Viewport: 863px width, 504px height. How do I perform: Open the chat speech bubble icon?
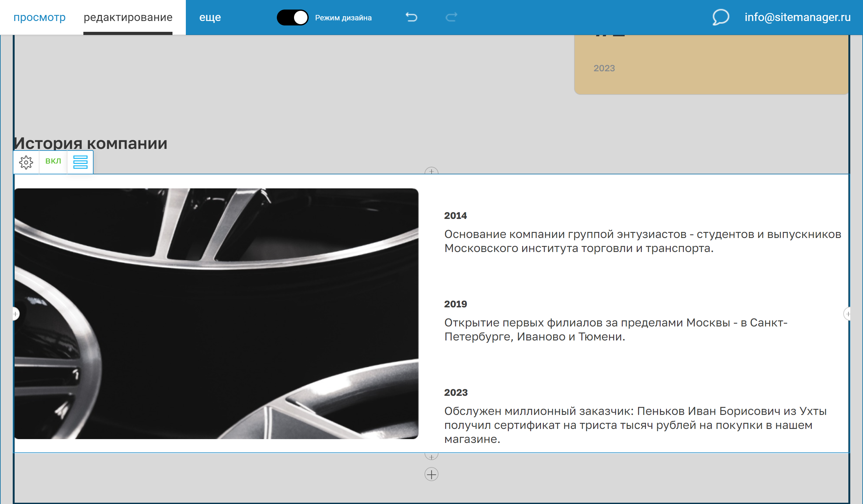pos(720,17)
